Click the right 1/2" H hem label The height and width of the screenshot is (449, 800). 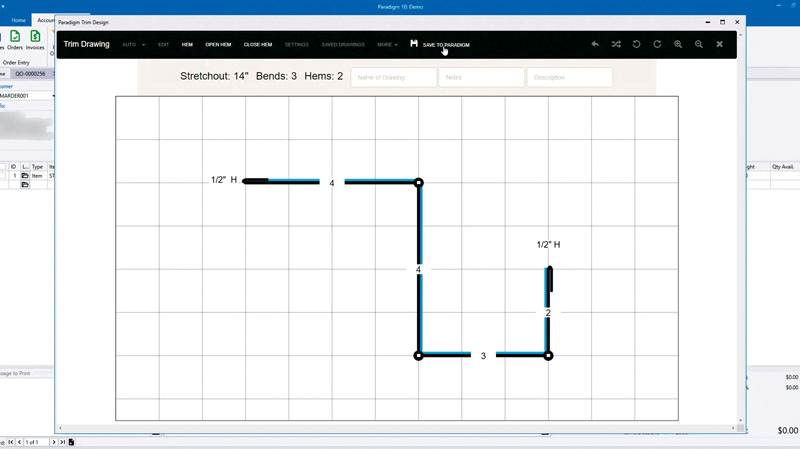(548, 244)
